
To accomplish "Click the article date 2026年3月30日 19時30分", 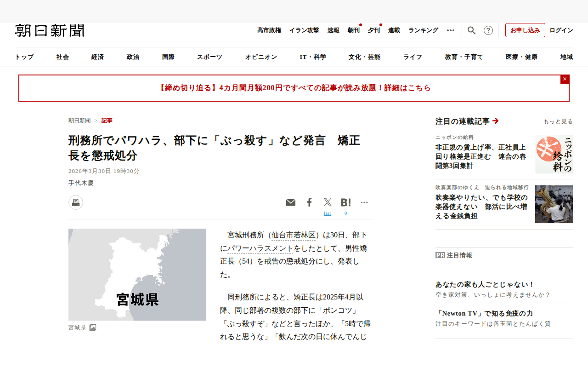I will tap(104, 171).
